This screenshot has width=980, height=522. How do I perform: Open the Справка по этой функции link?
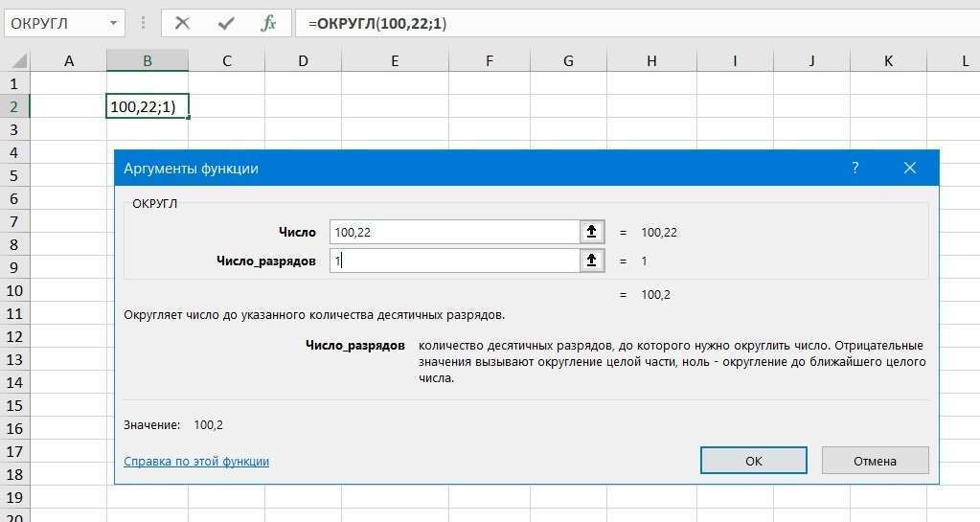[196, 462]
